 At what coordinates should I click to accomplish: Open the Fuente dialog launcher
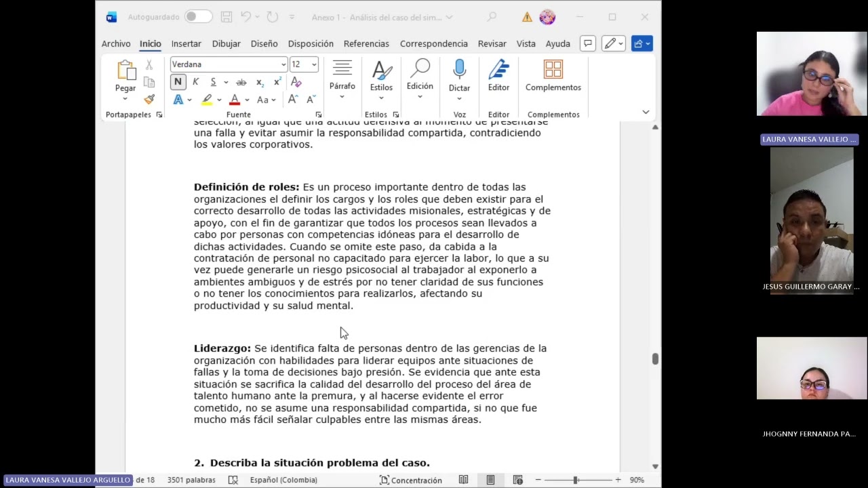(x=319, y=115)
